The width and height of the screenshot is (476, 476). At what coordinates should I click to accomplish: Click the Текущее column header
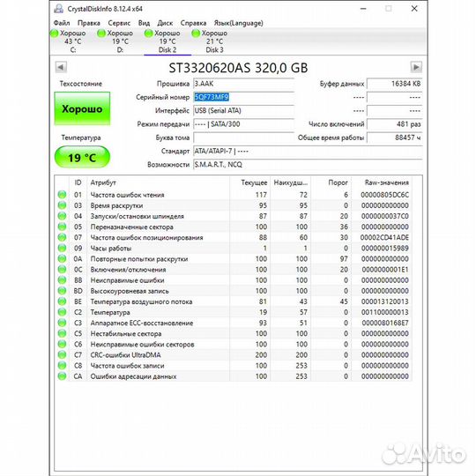click(249, 182)
